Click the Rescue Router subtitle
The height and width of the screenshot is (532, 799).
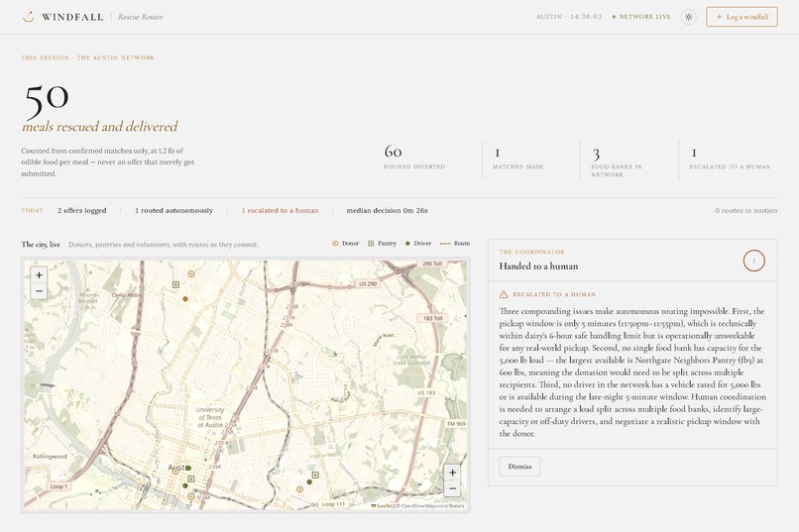click(141, 17)
